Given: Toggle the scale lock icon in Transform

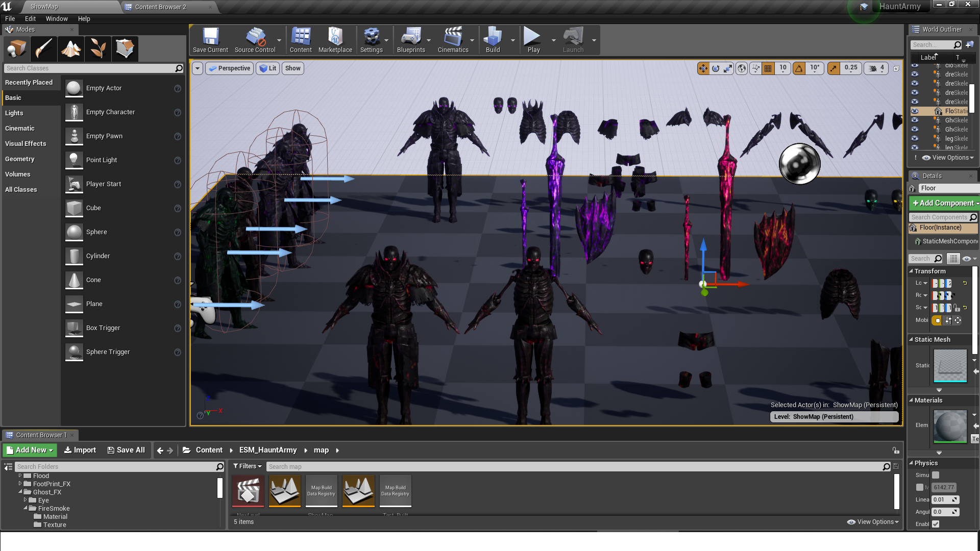Looking at the screenshot, I should [957, 308].
